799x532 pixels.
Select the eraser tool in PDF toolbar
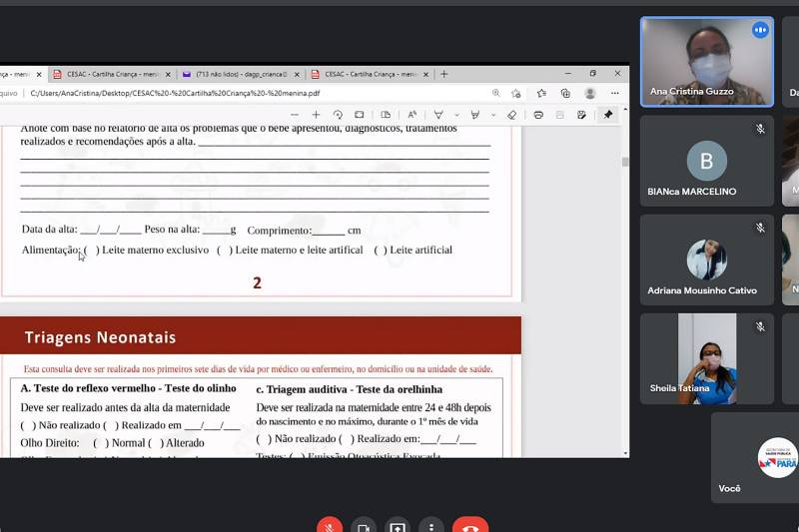pos(512,115)
